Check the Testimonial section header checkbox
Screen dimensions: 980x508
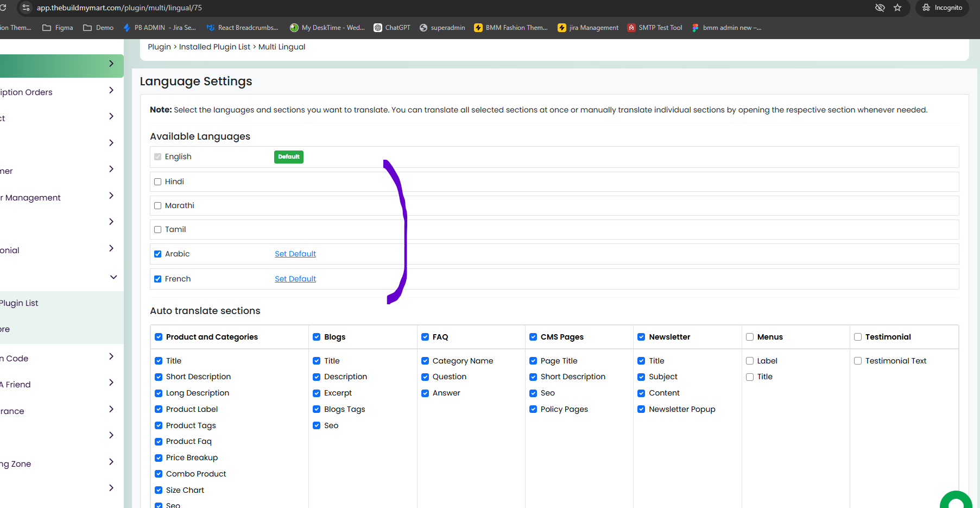[x=858, y=337]
